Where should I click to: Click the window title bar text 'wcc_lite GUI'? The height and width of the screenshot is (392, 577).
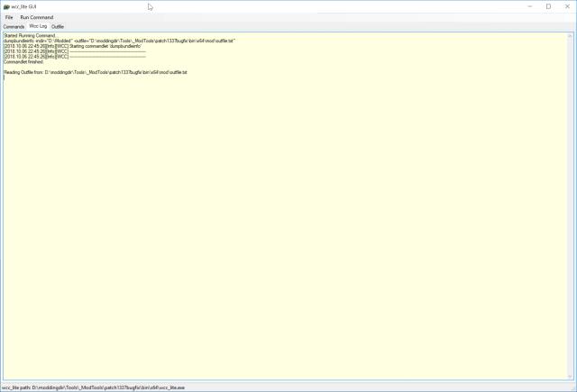point(24,6)
